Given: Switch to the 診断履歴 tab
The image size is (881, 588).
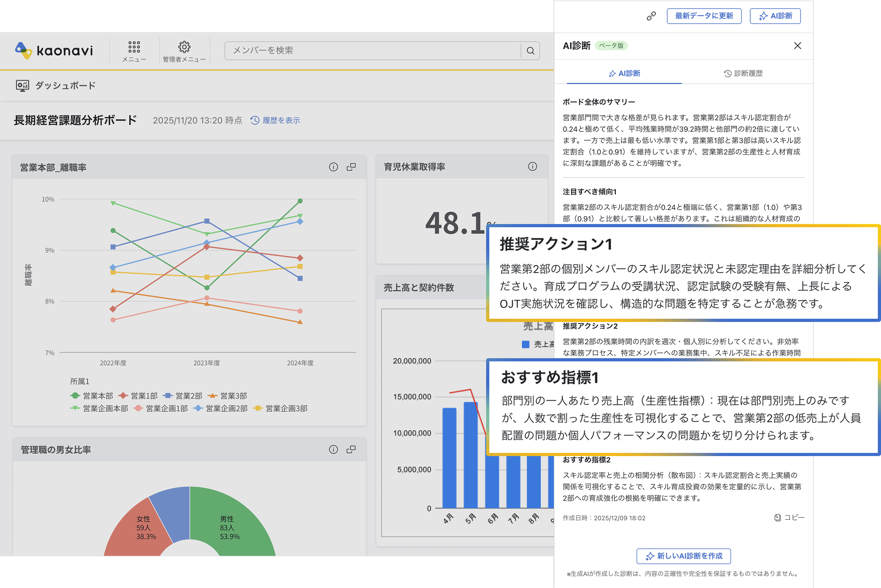Looking at the screenshot, I should point(744,73).
